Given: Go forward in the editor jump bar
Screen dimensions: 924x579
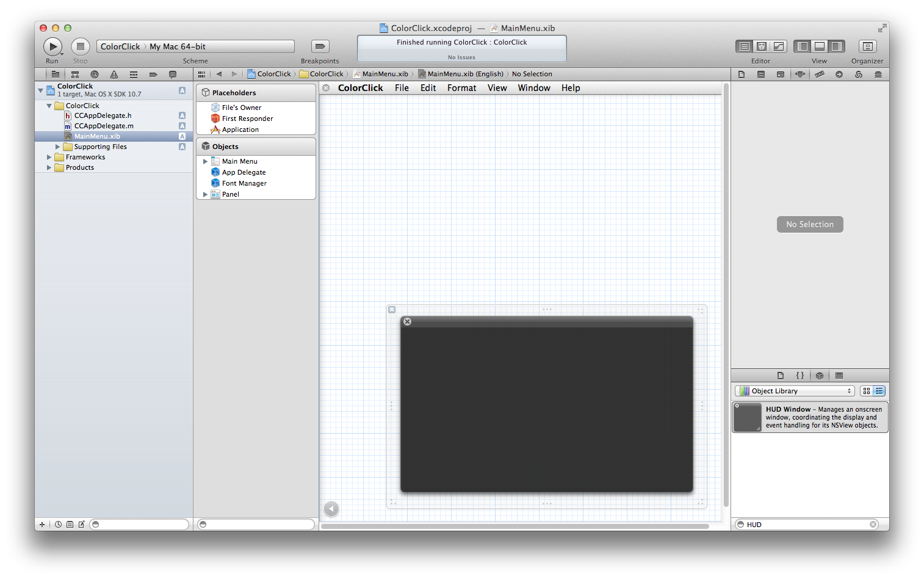Looking at the screenshot, I should coord(234,75).
